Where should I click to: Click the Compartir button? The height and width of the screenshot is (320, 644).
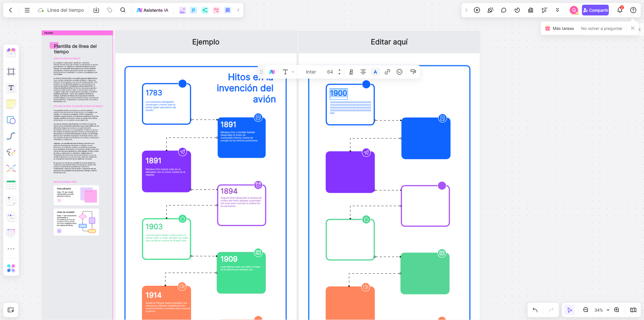pyautogui.click(x=595, y=10)
